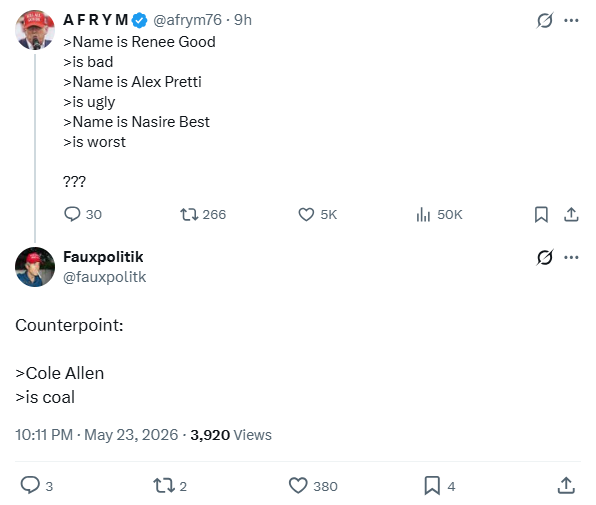View analytics showing 50K views
596x505 pixels.
point(439,214)
